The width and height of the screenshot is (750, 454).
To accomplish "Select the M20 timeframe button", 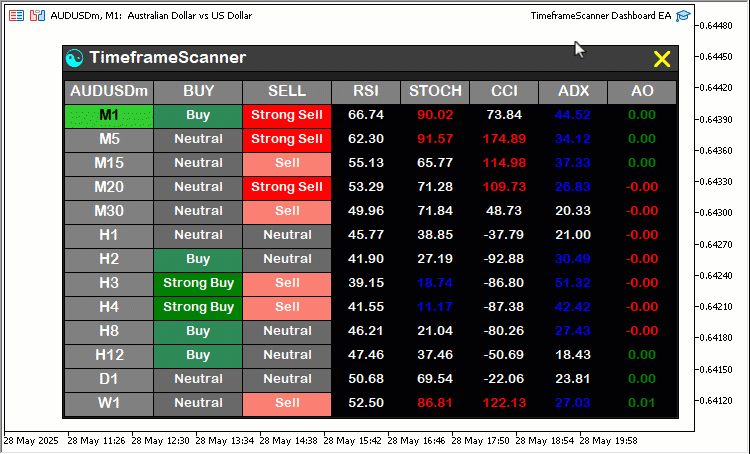I will (109, 188).
